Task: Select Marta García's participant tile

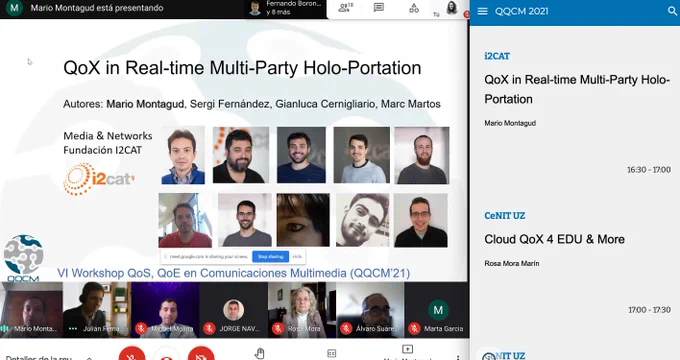Action: pyautogui.click(x=436, y=310)
